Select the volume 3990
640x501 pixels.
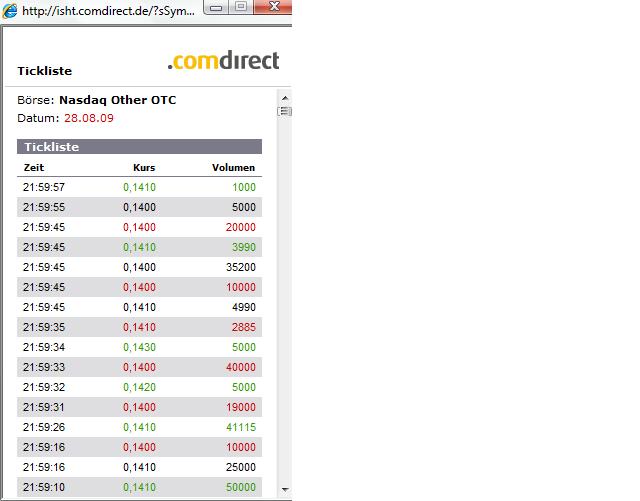pos(244,247)
